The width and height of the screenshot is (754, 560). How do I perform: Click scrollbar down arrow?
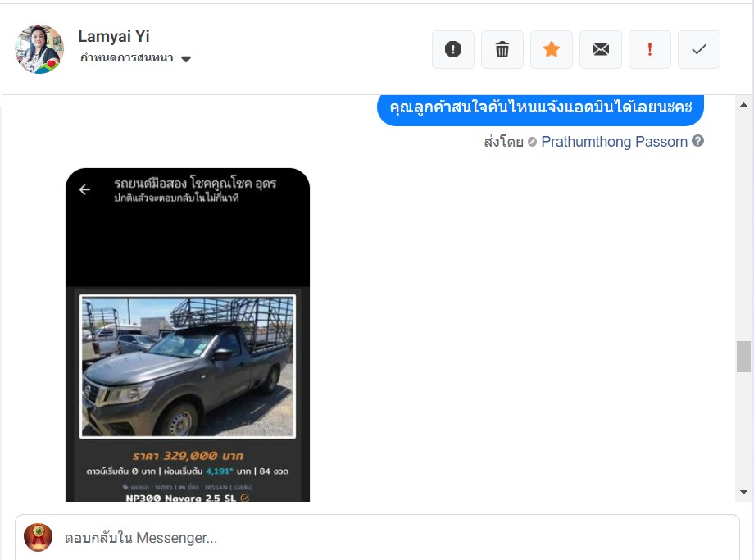click(743, 492)
